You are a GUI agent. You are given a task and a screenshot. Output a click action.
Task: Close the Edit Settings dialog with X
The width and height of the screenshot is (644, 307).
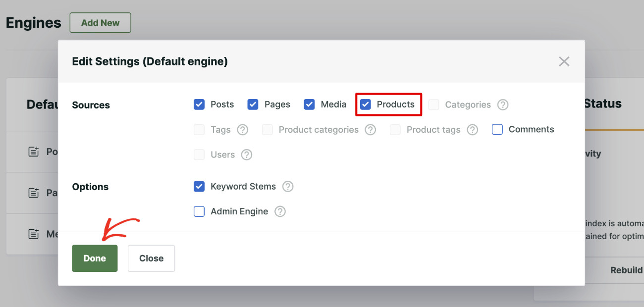click(x=564, y=61)
